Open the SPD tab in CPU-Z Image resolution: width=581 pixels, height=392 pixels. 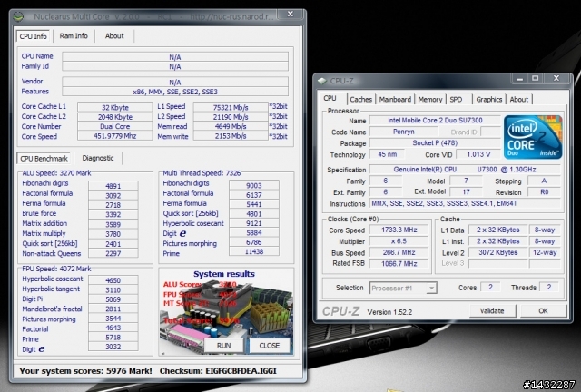[x=456, y=99]
